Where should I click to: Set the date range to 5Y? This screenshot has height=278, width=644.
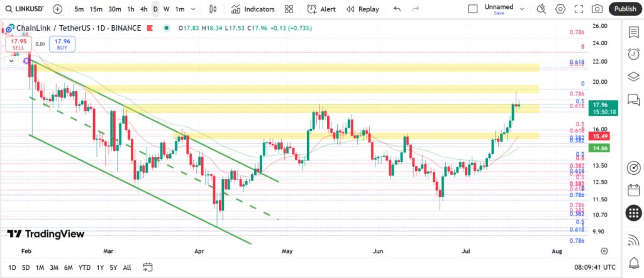click(x=113, y=267)
